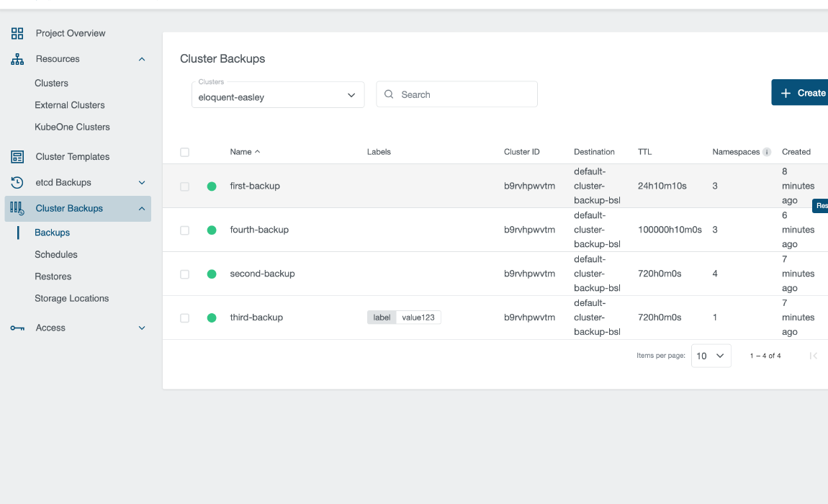Toggle the select-all checkbox in table header
828x504 pixels.
(185, 152)
